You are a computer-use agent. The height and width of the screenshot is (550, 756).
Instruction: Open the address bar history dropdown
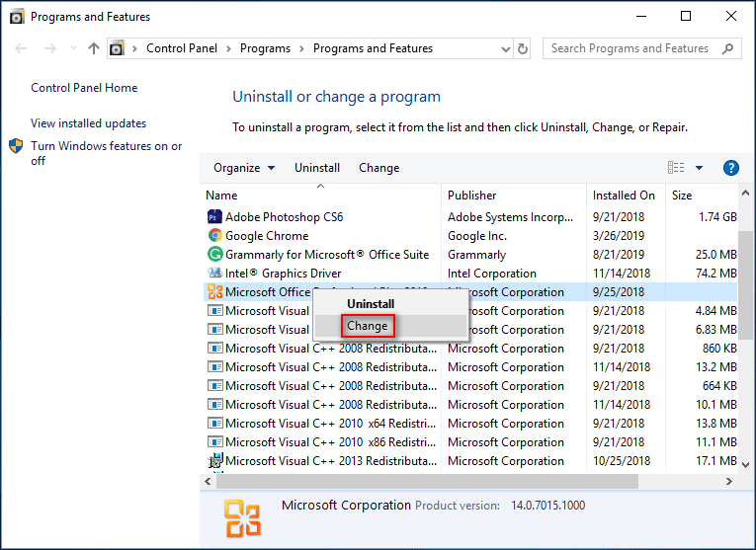pyautogui.click(x=506, y=48)
